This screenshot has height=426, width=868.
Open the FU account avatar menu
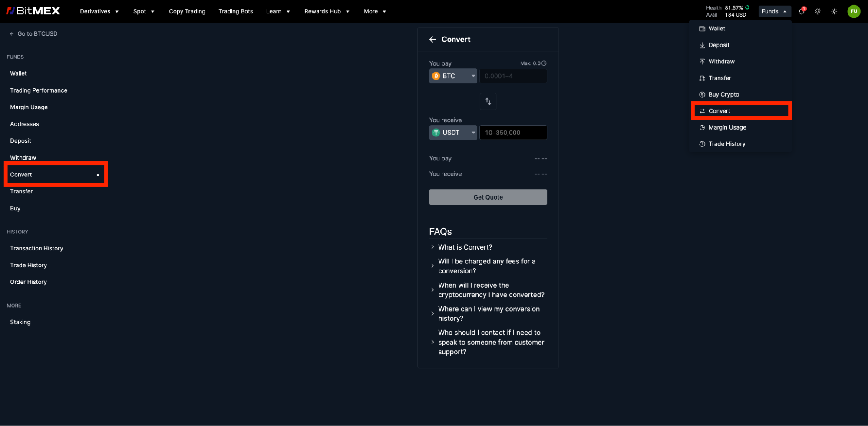click(854, 11)
